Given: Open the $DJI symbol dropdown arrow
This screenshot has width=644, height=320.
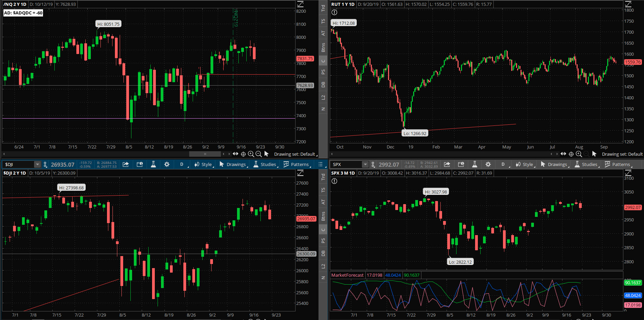Looking at the screenshot, I should coord(37,165).
